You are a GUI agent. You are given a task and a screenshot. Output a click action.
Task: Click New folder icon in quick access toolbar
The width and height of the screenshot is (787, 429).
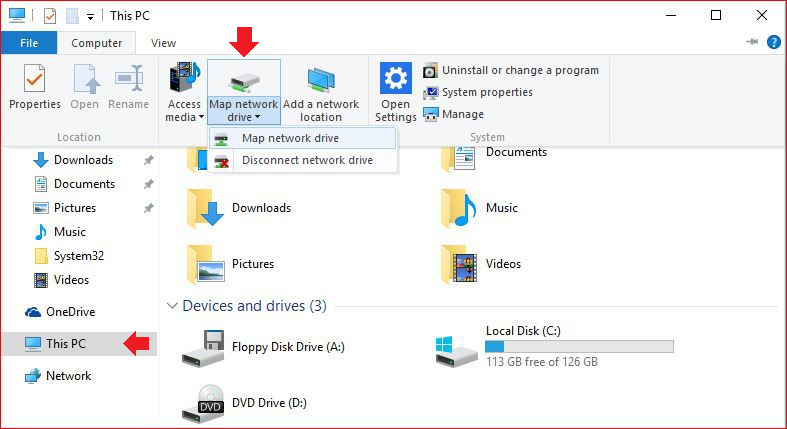(x=72, y=16)
